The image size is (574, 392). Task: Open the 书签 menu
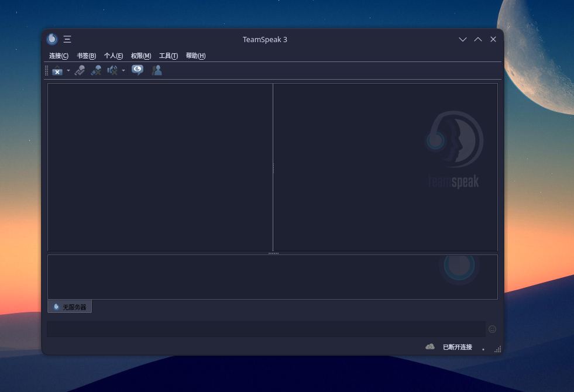tap(85, 56)
